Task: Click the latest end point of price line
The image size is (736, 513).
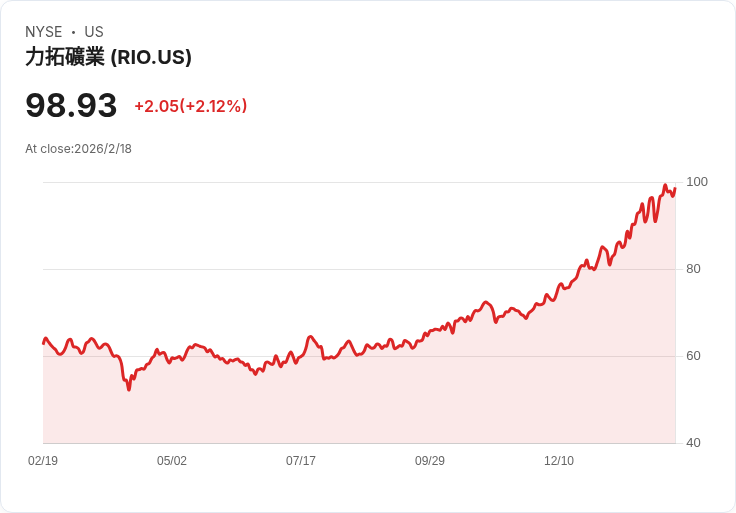Action: [x=675, y=189]
